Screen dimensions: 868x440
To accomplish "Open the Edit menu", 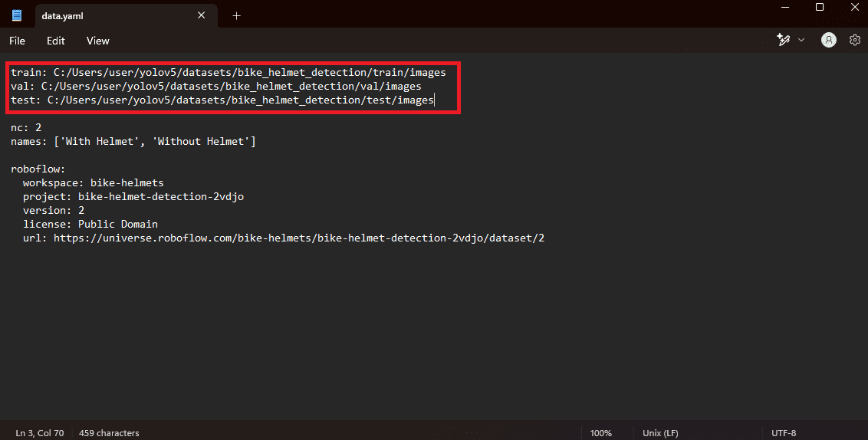I will 56,41.
